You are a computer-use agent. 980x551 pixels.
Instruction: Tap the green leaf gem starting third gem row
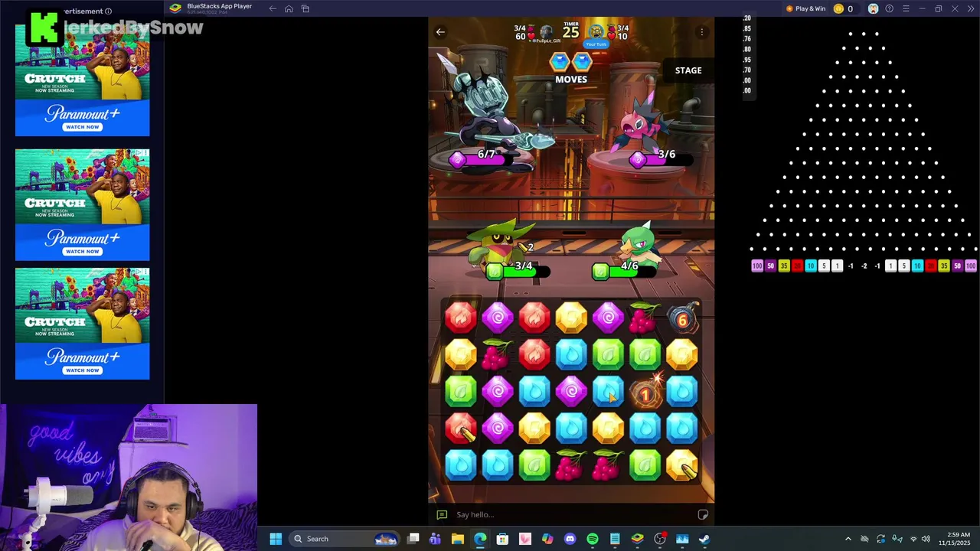[x=461, y=392]
